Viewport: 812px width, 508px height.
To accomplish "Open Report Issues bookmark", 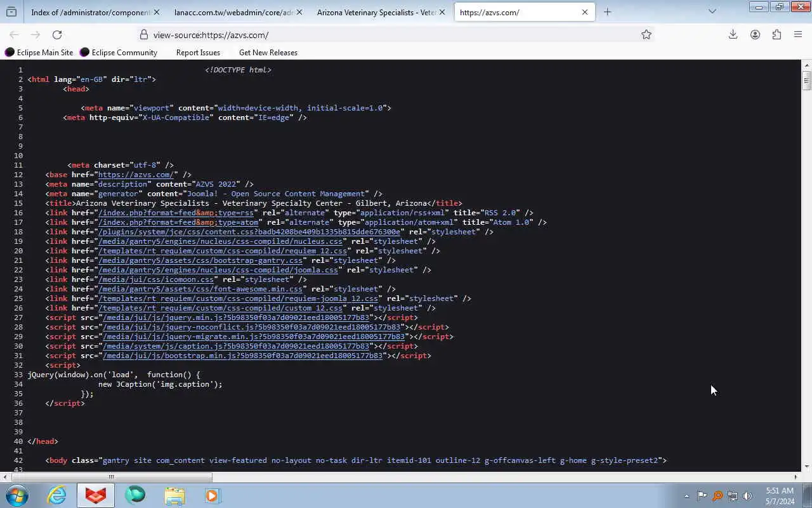I will 198,53.
